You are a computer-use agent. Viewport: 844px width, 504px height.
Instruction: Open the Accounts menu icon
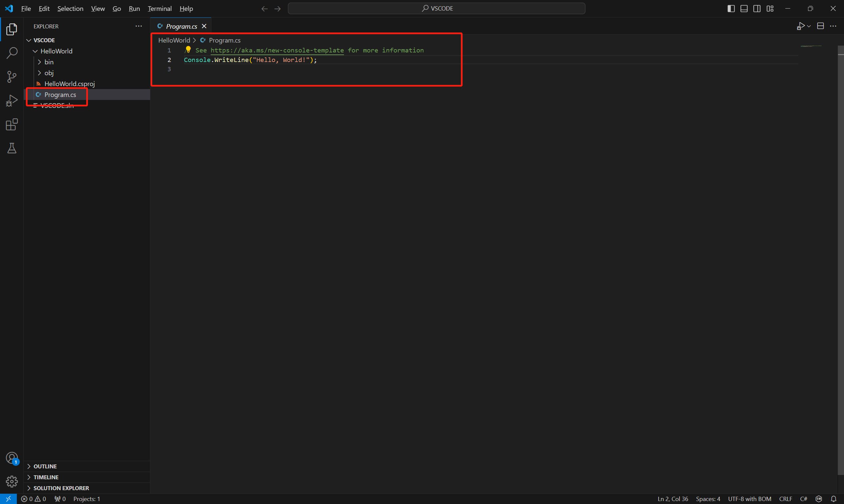[x=12, y=458]
